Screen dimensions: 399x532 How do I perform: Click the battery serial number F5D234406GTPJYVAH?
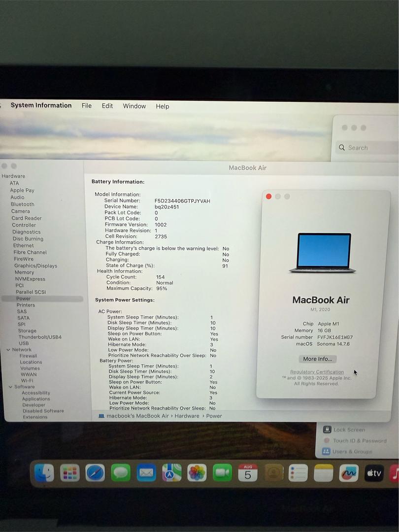[182, 201]
